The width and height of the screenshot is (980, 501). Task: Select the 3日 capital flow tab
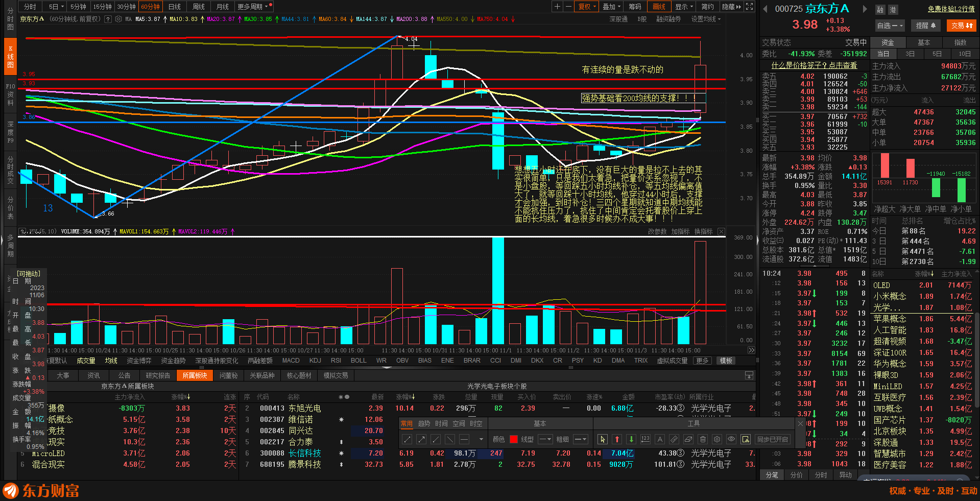(910, 54)
